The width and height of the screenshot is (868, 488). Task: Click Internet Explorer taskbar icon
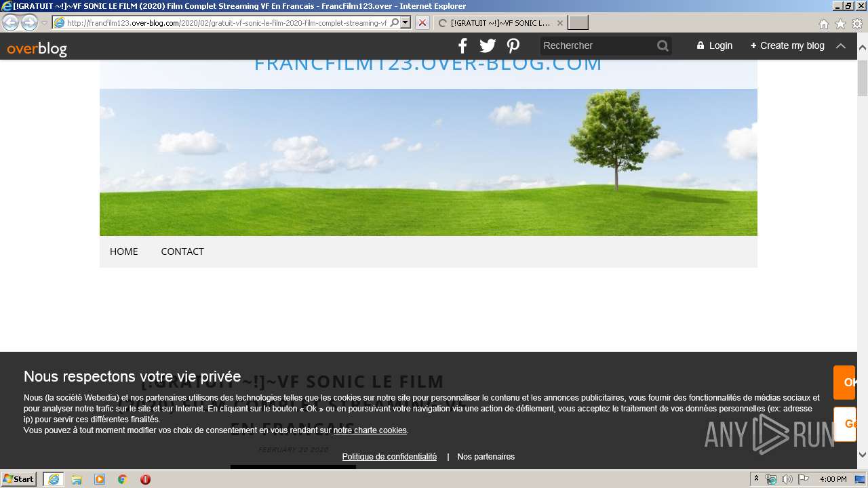click(x=54, y=479)
